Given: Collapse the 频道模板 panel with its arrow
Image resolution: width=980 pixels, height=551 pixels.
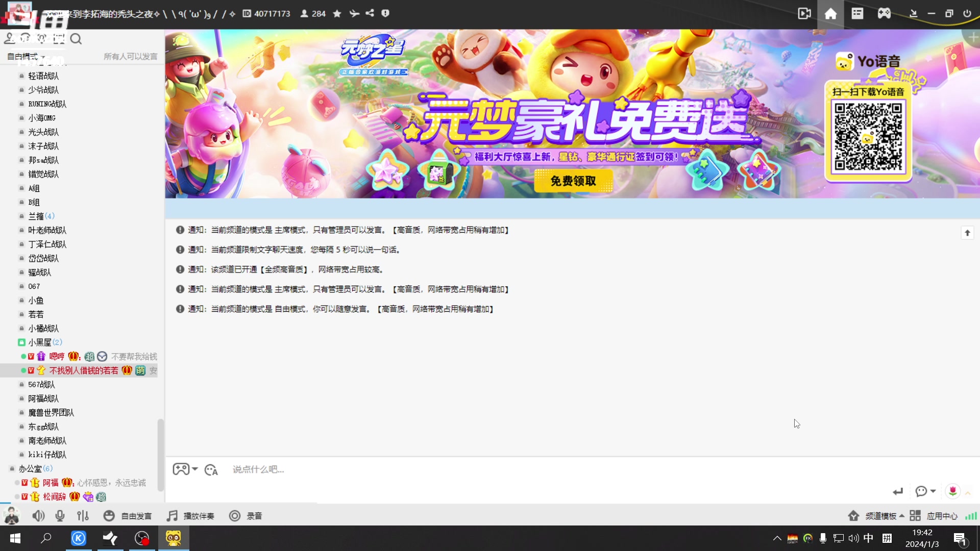Looking at the screenshot, I should pos(901,516).
